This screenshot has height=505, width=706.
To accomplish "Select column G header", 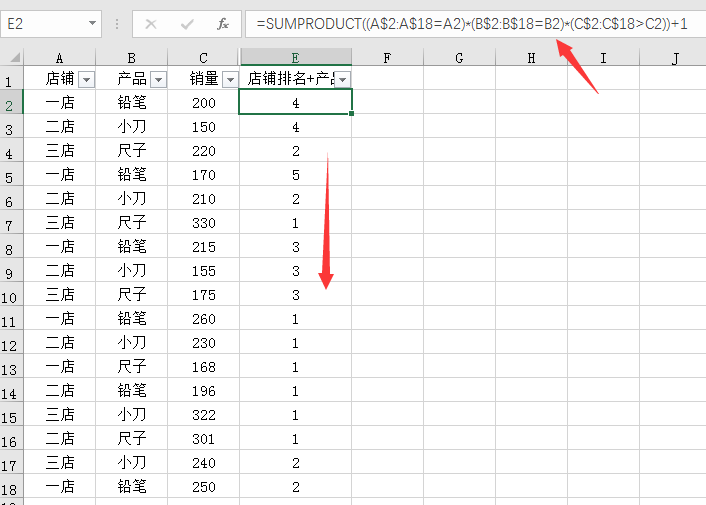I will (x=459, y=58).
